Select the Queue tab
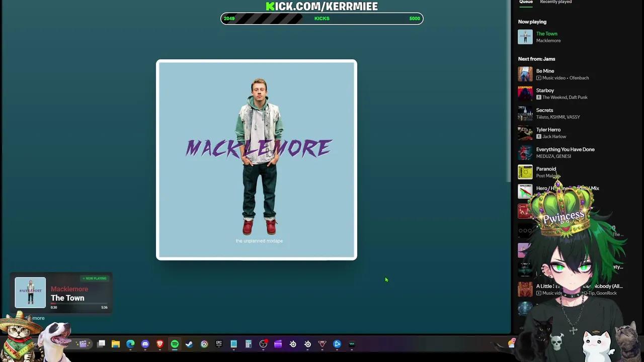Image resolution: width=644 pixels, height=362 pixels. pyautogui.click(x=526, y=2)
